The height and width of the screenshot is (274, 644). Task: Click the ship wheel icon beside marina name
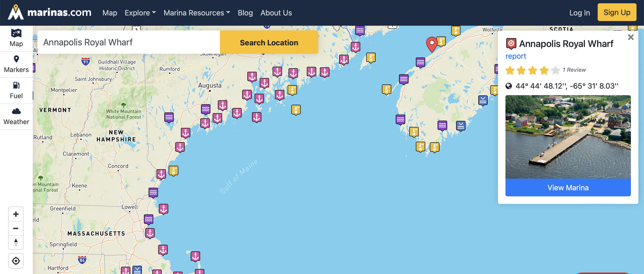coord(511,44)
